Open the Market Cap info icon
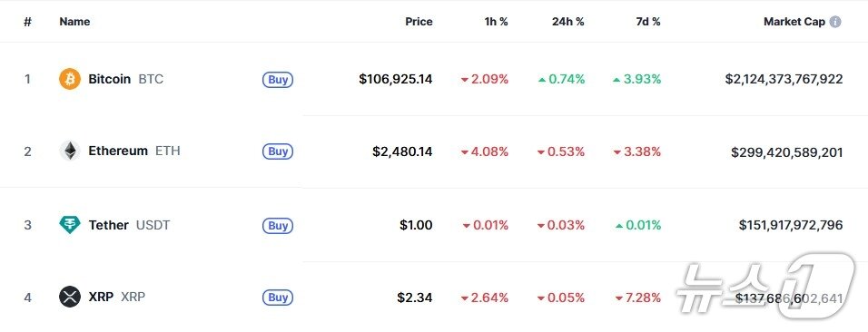The image size is (868, 332). [x=835, y=22]
